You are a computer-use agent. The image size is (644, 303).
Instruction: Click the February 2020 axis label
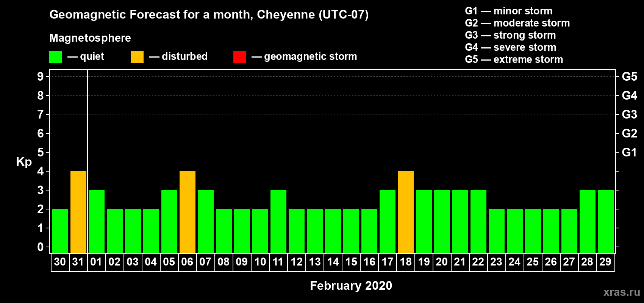coord(351,286)
